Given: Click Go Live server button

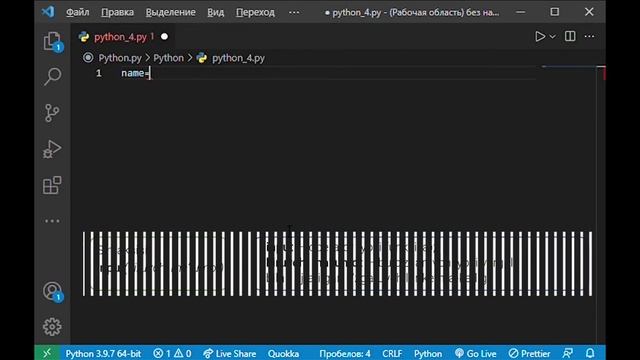Looking at the screenshot, I should pos(476,353).
